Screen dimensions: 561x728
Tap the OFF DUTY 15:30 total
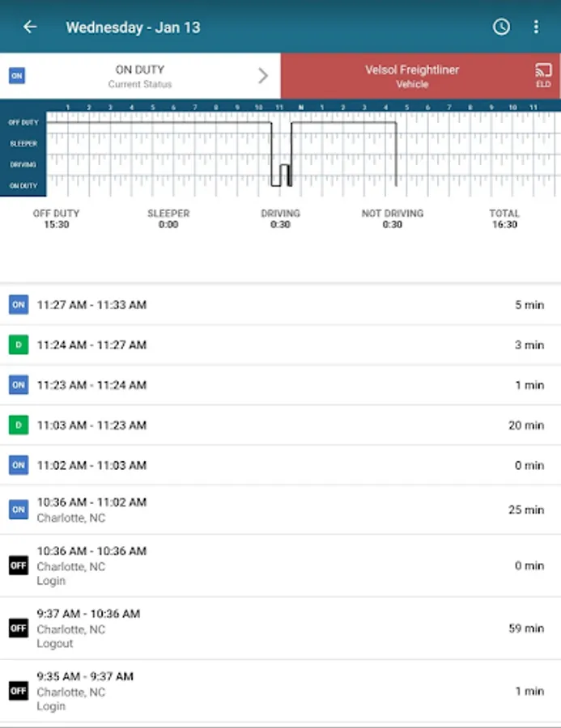click(x=56, y=218)
